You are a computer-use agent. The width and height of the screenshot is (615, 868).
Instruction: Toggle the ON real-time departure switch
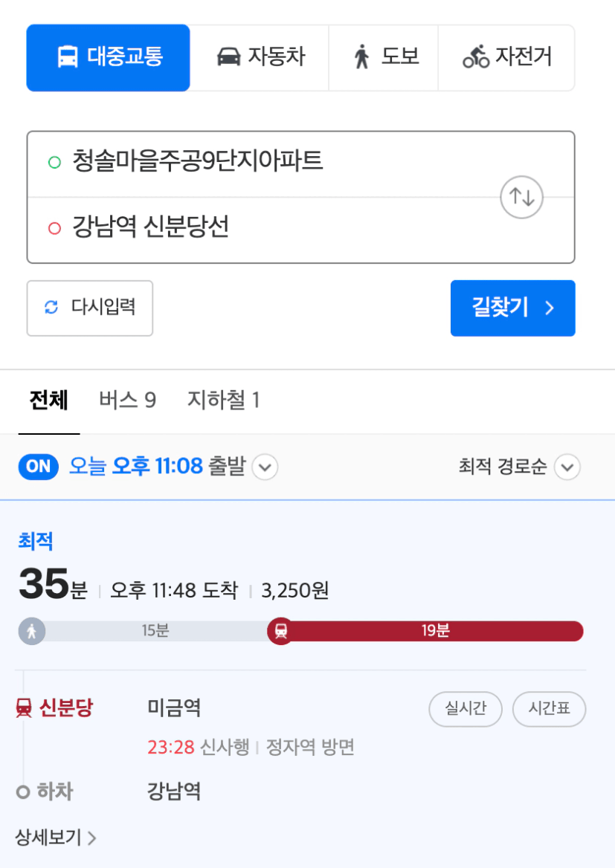[38, 467]
